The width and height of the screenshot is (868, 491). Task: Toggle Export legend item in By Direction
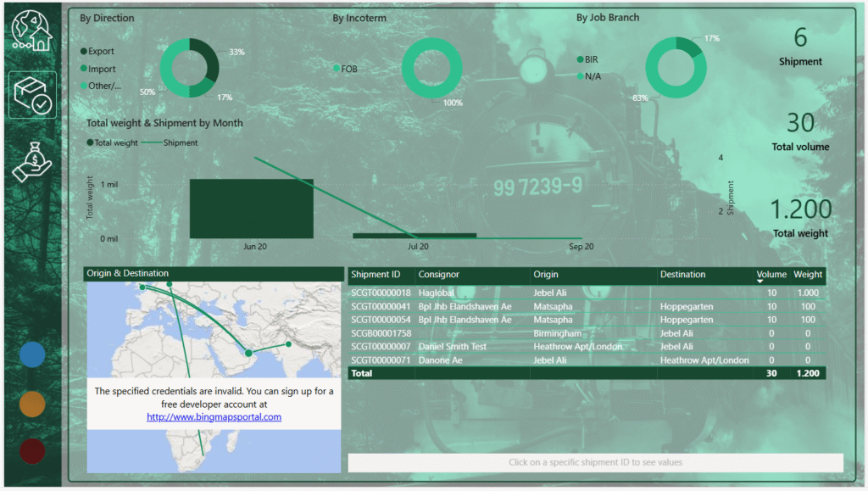pyautogui.click(x=100, y=52)
